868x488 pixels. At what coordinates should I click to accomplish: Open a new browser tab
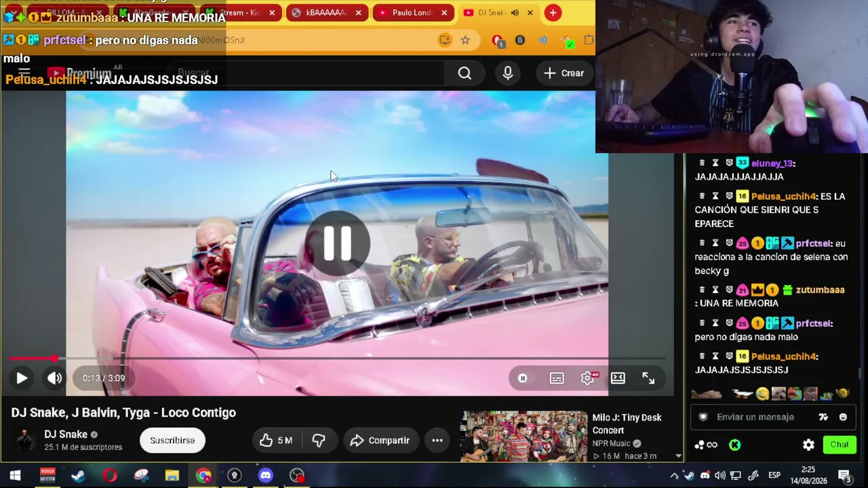pos(553,12)
